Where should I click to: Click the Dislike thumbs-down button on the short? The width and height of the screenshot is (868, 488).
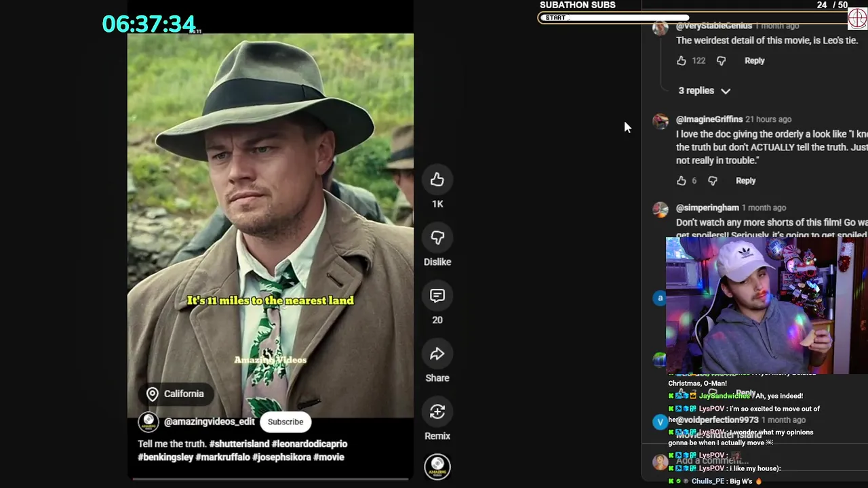point(437,238)
